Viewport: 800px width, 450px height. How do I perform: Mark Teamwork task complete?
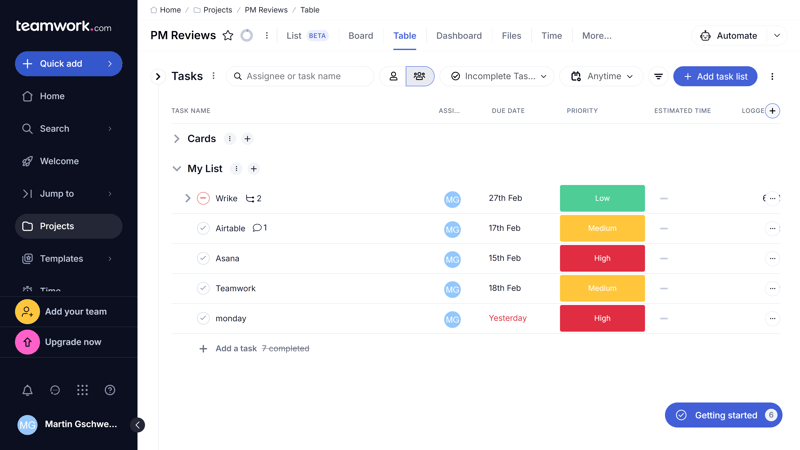point(203,288)
